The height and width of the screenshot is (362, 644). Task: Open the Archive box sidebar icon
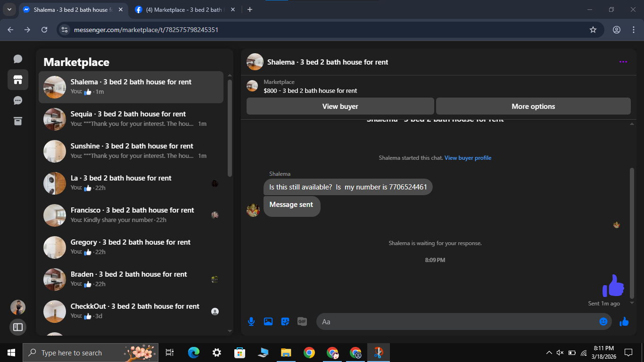18,121
